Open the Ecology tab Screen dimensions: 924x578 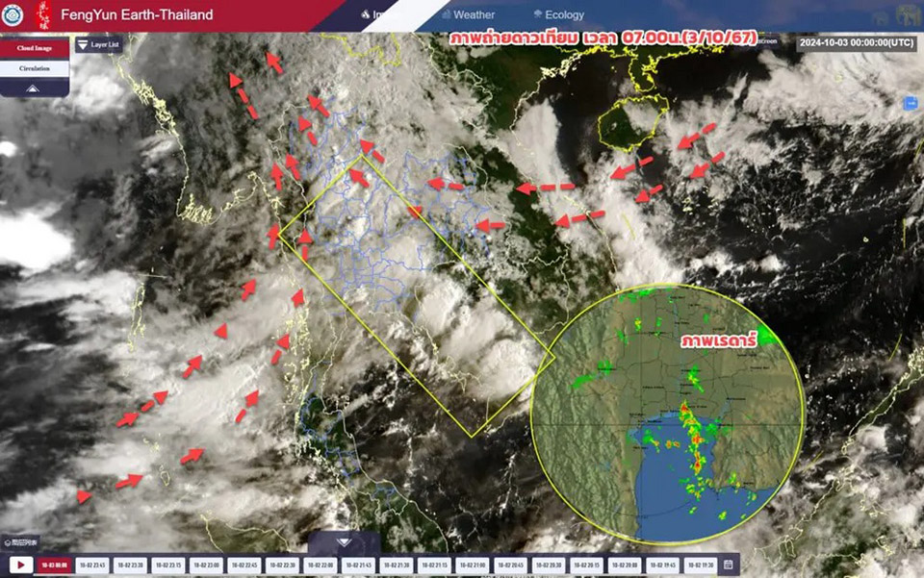(x=558, y=14)
